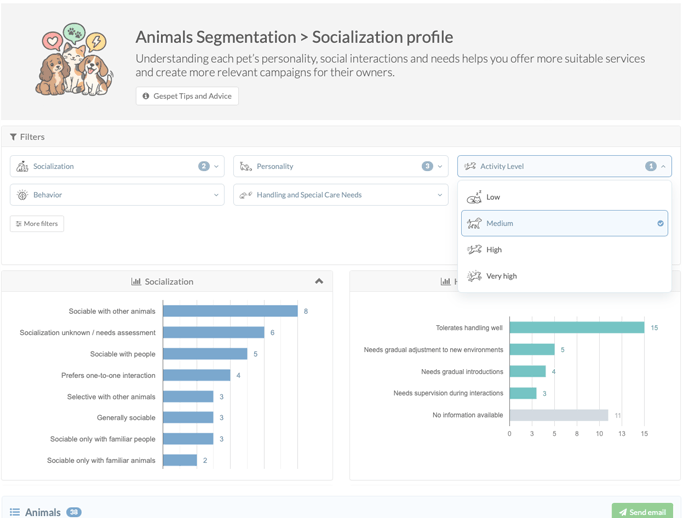Click the bar chart icon in right chart panel
Image resolution: width=682 pixels, height=518 pixels.
pos(445,281)
